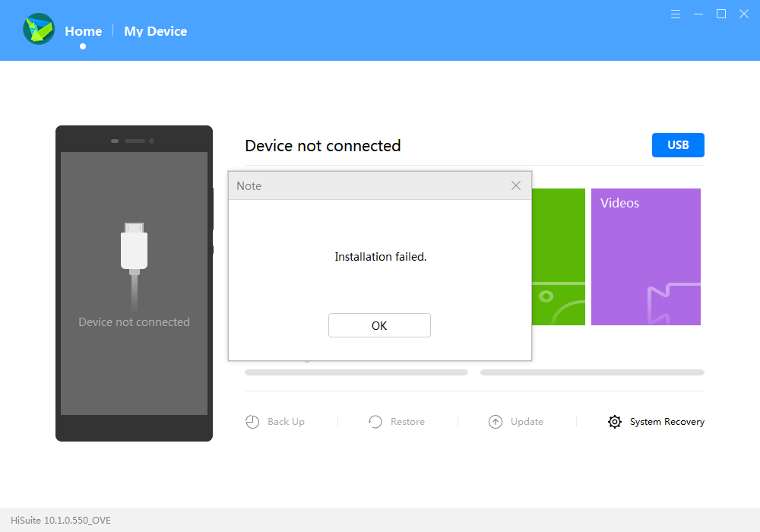Open the Home tab
Viewport: 760px width, 532px height.
pos(84,31)
